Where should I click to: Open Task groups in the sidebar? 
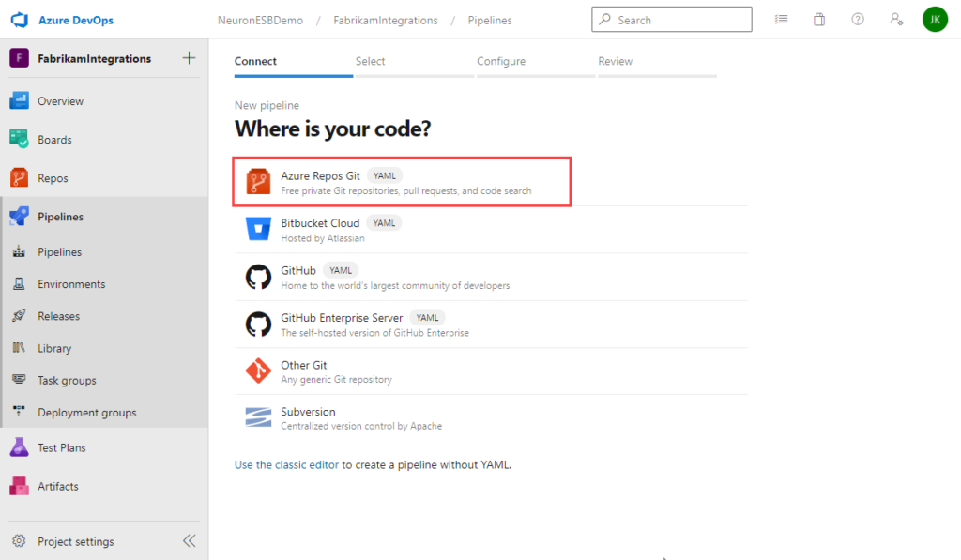click(x=68, y=380)
